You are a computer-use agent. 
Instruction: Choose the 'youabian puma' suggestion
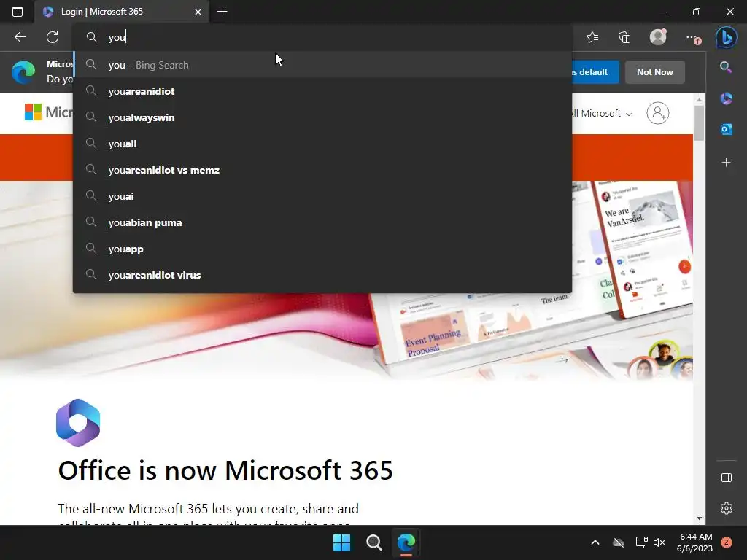tap(322, 222)
